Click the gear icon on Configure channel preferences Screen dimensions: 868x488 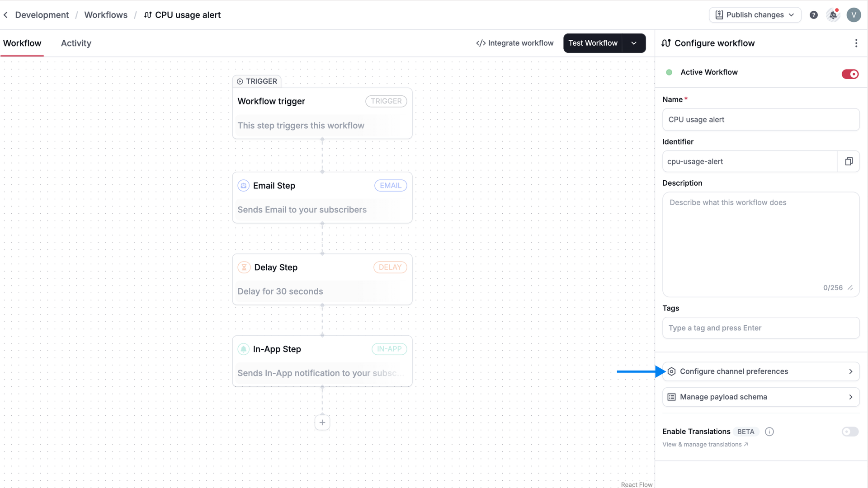point(672,371)
